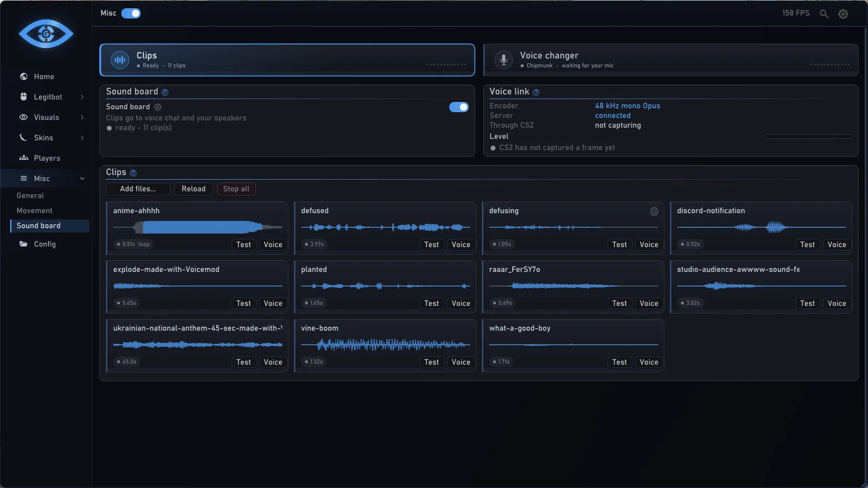Click the anime-ahhhh waveform

(198, 227)
